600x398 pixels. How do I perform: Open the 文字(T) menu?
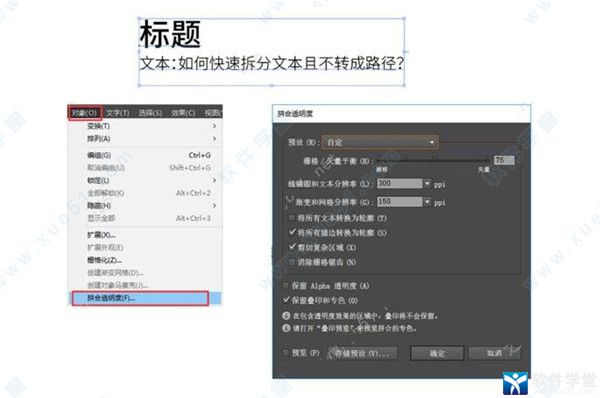click(x=117, y=113)
